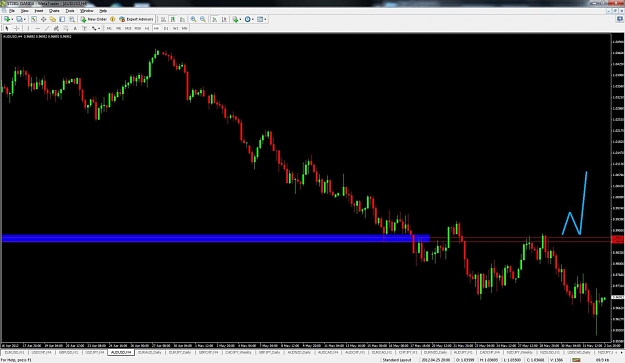Select the Text Label tool
The width and height of the screenshot is (625, 363).
(x=85, y=28)
